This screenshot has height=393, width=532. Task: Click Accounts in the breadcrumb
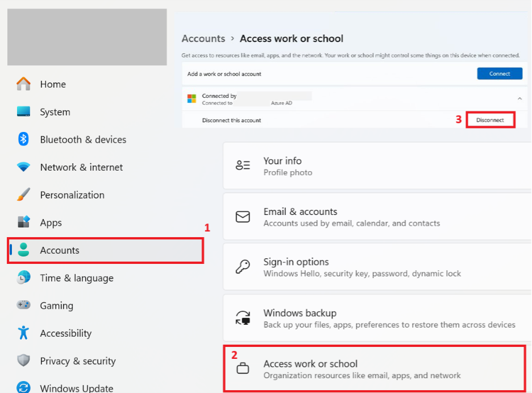click(203, 38)
